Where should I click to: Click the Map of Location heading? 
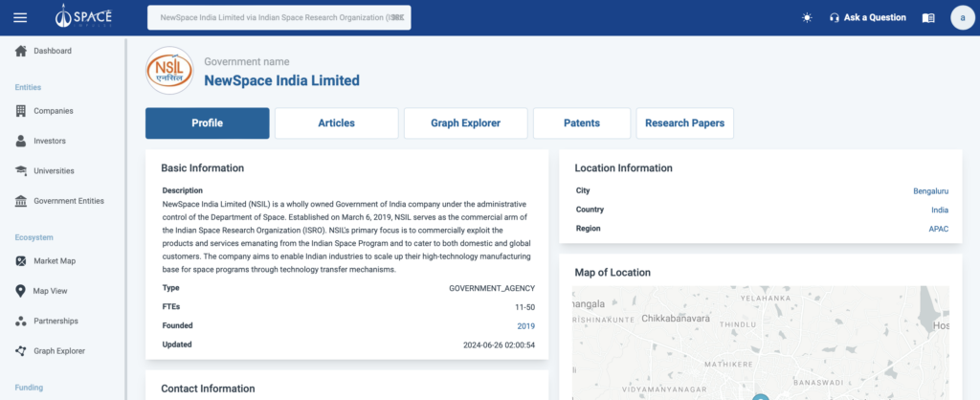tap(612, 273)
